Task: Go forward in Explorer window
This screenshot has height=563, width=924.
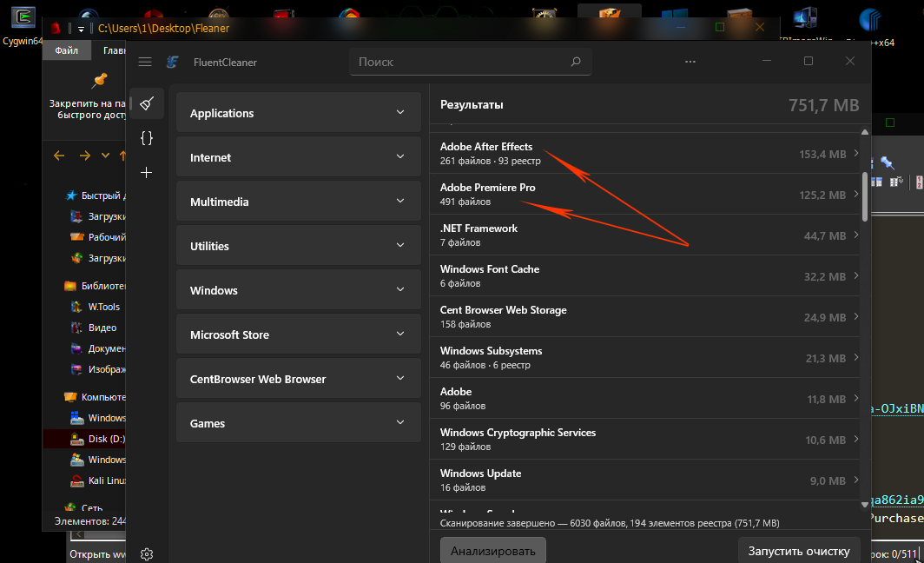Action: click(x=85, y=156)
